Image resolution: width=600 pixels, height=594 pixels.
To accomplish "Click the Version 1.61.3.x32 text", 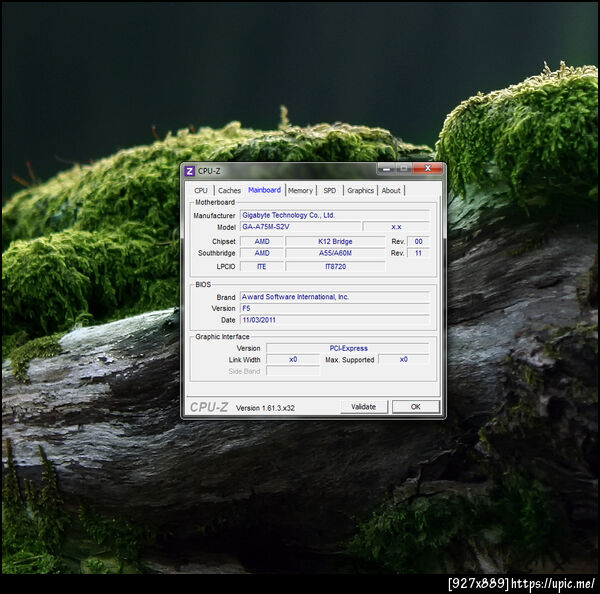I will coord(265,408).
